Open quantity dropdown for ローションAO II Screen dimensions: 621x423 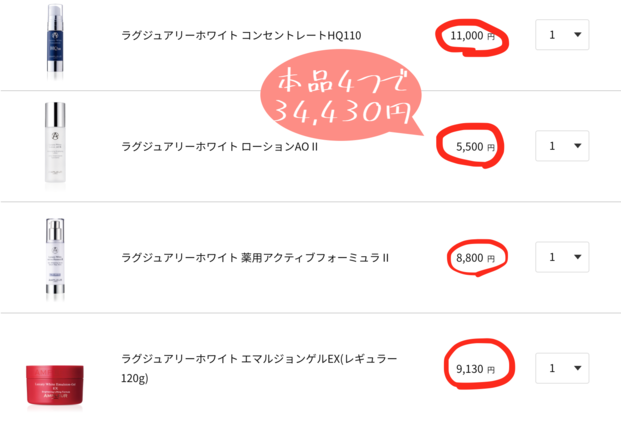(562, 146)
